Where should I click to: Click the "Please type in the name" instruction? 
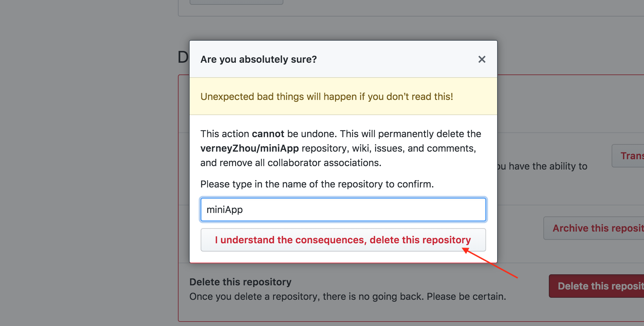317,184
